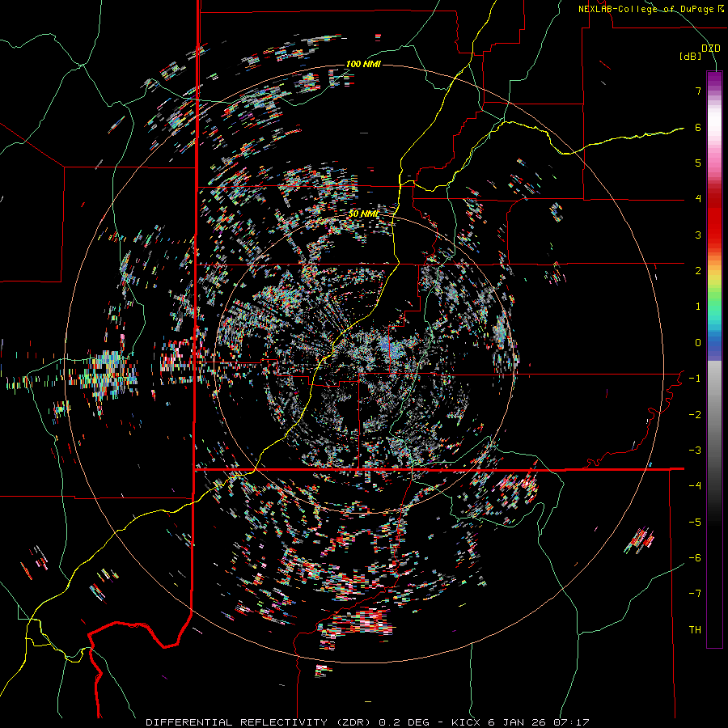Click the KICX radar site identifier
This screenshot has width=728, height=728.
coord(467,722)
